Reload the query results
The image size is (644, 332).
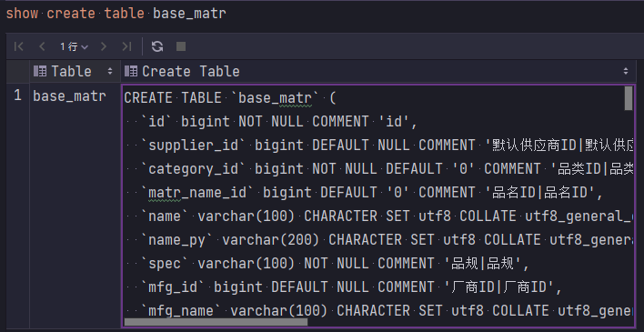157,46
